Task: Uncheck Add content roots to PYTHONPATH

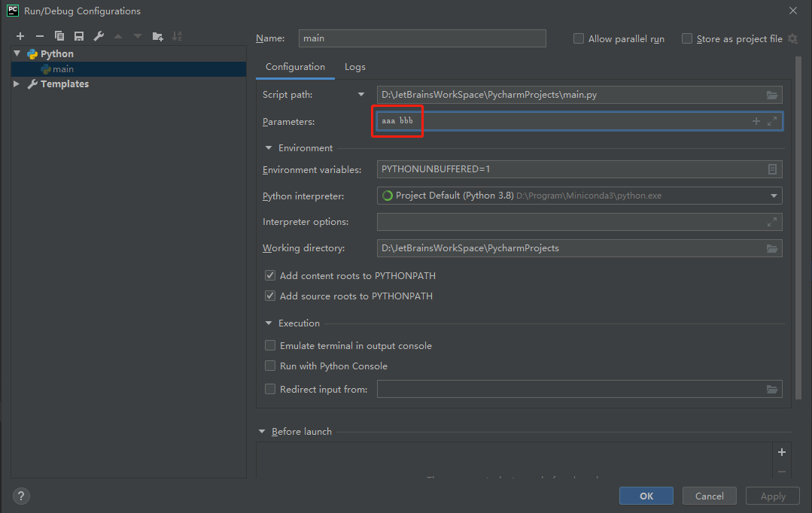Action: point(270,276)
